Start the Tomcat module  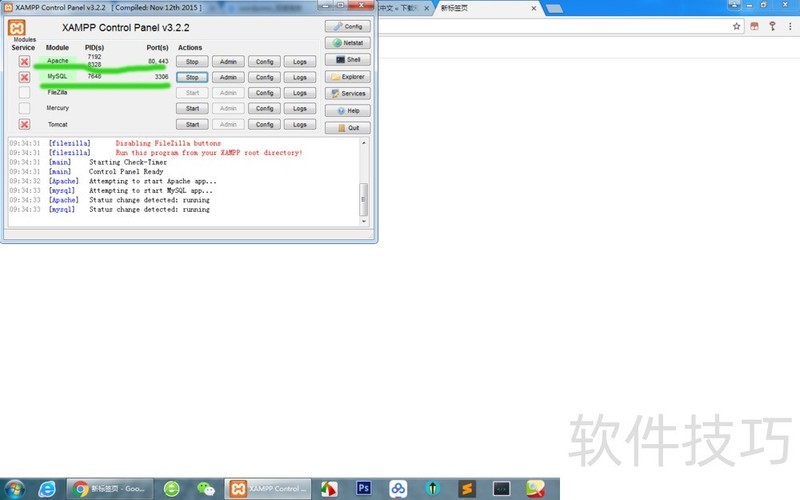[x=192, y=124]
